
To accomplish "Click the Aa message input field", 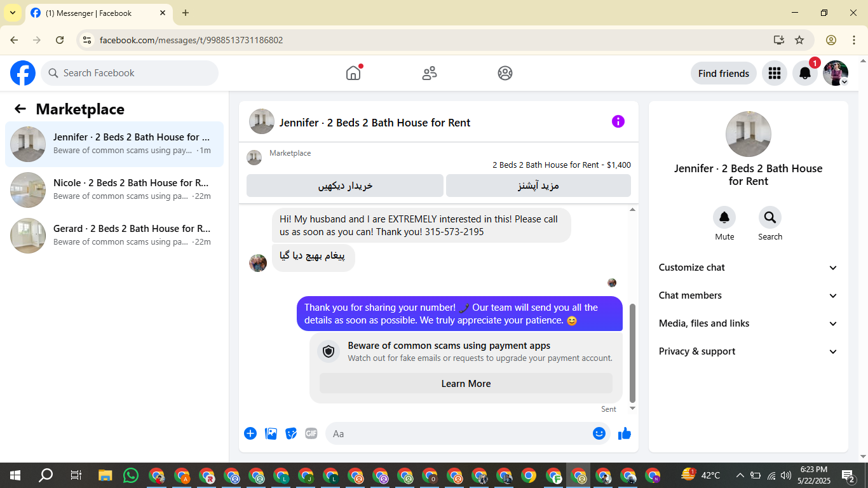I will pyautogui.click(x=460, y=433).
